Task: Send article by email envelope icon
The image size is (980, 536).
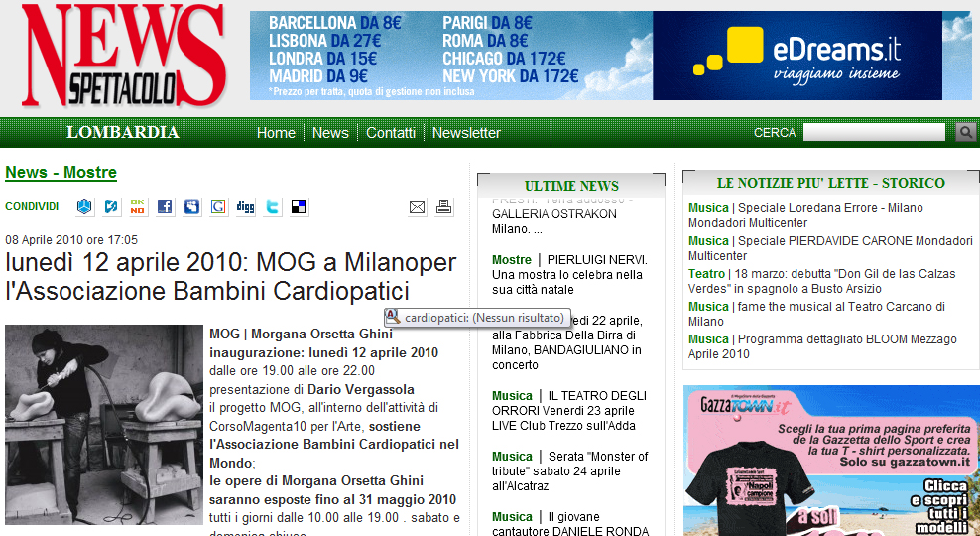Action: [x=417, y=207]
